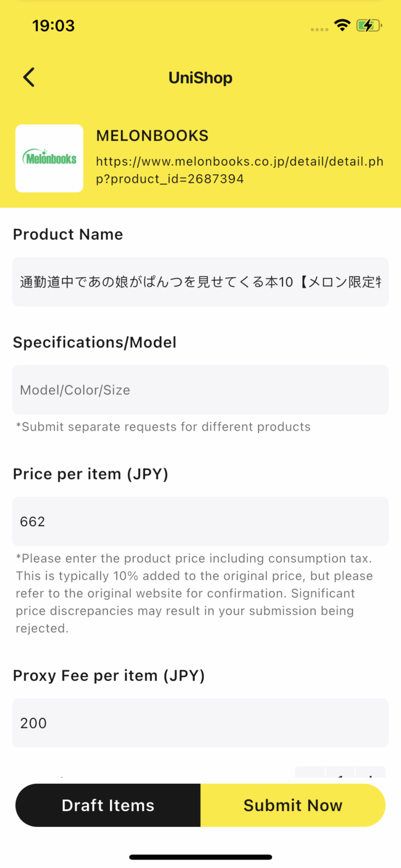Tap the home indicator bar
This screenshot has width=401, height=868.
coord(200,855)
